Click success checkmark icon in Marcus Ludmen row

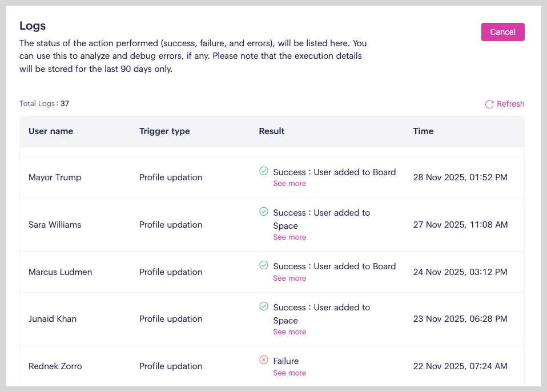pyautogui.click(x=264, y=265)
